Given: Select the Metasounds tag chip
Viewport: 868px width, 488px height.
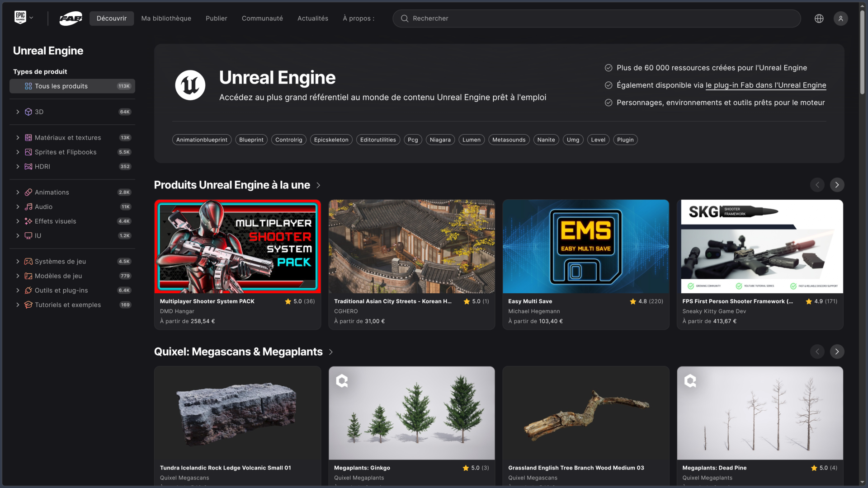Looking at the screenshot, I should [509, 140].
